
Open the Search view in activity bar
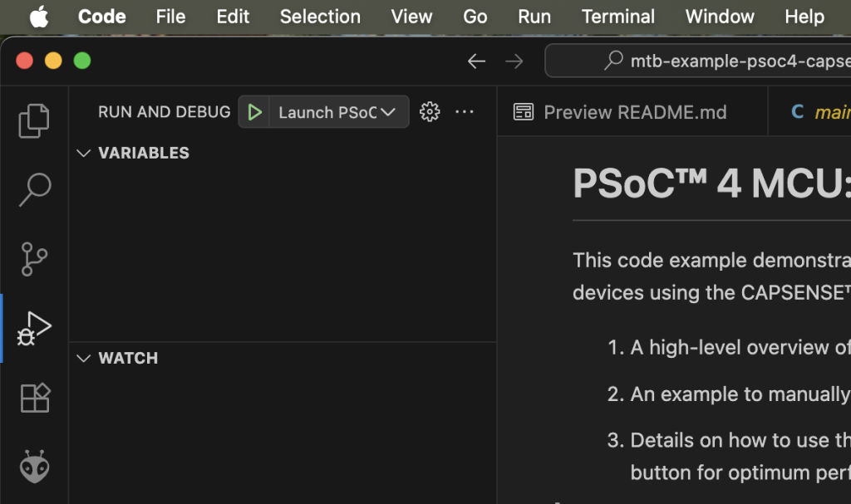[x=34, y=189]
